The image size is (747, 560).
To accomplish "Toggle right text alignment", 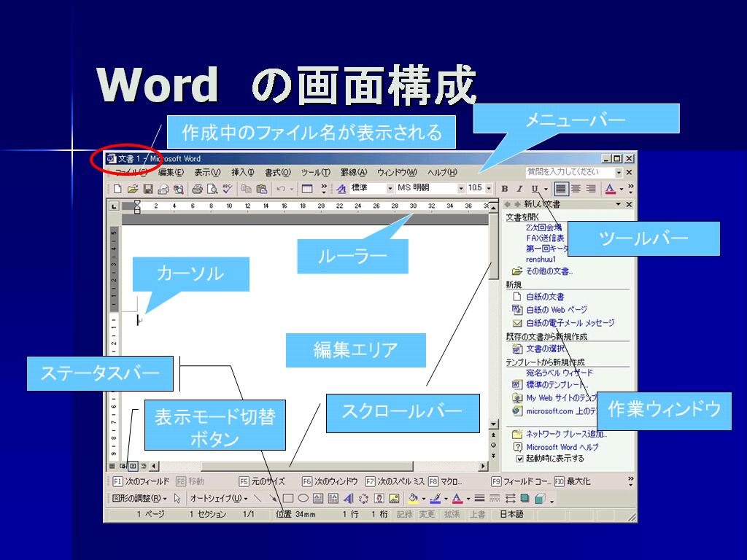I will (591, 189).
